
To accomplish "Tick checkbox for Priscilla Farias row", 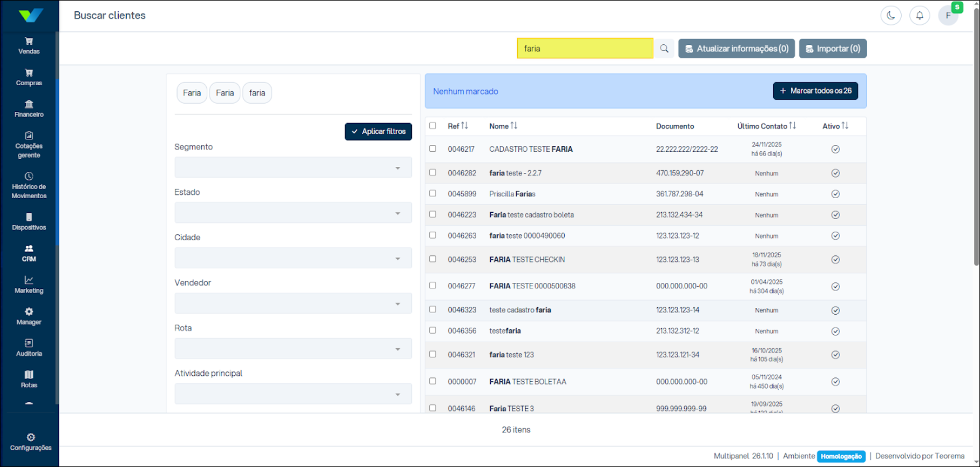I will pyautogui.click(x=433, y=194).
